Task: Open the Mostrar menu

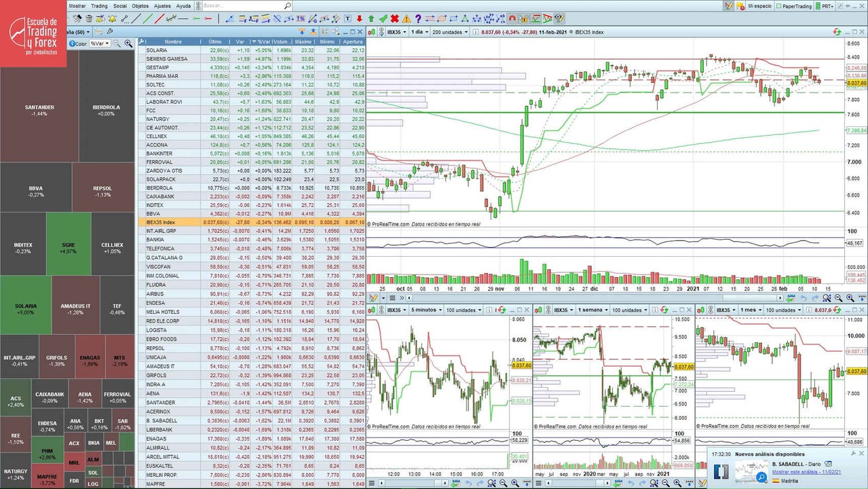Action: coord(77,5)
